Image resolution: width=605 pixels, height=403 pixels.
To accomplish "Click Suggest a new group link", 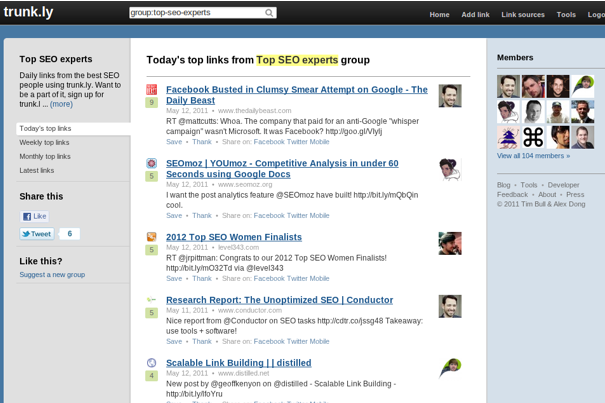I will pyautogui.click(x=52, y=274).
